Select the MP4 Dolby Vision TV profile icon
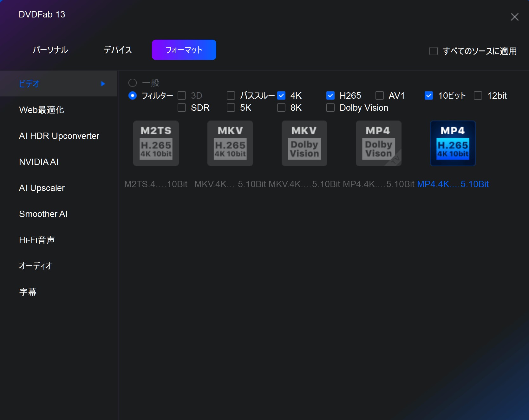Image resolution: width=529 pixels, height=420 pixels. click(x=379, y=143)
